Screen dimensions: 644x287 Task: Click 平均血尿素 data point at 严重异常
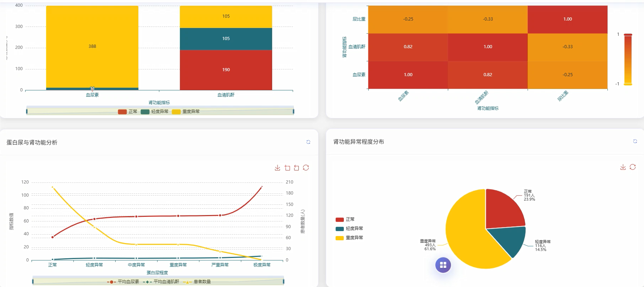point(220,215)
